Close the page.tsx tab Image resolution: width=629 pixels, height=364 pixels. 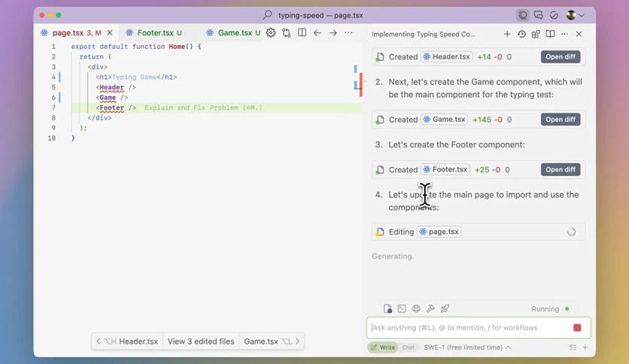pos(110,33)
